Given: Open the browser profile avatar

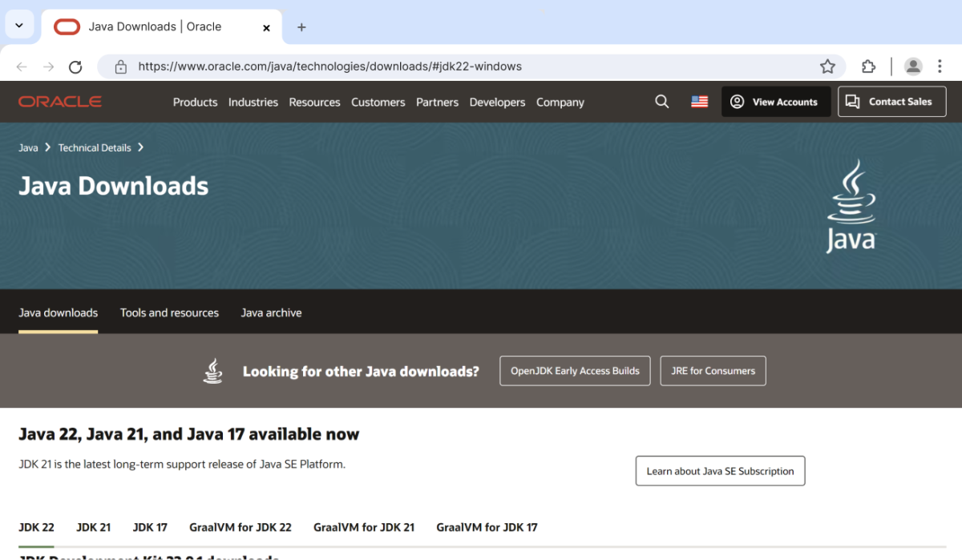Looking at the screenshot, I should [913, 66].
